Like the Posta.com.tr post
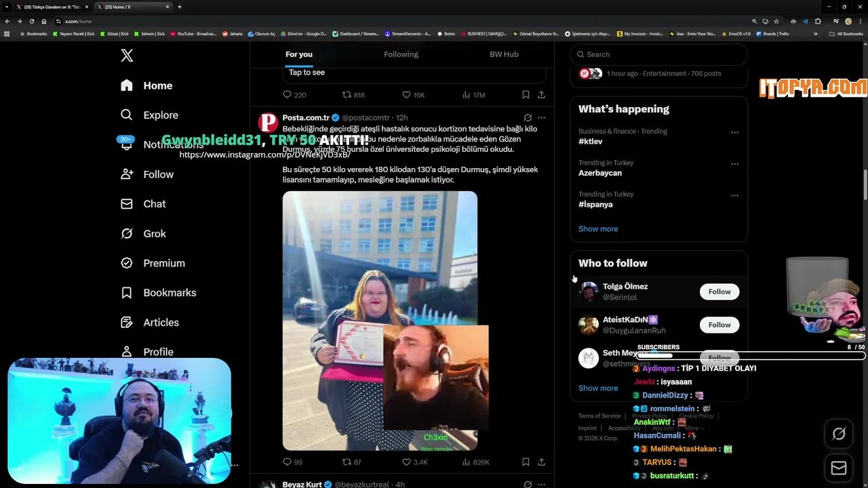Viewport: 868px width, 488px height. tap(414, 462)
